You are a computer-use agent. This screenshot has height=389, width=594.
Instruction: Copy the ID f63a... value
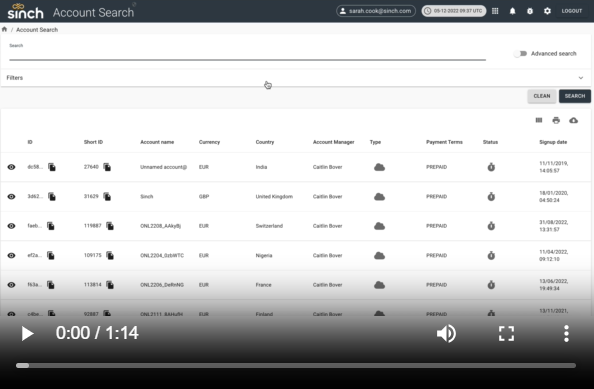pyautogui.click(x=51, y=285)
